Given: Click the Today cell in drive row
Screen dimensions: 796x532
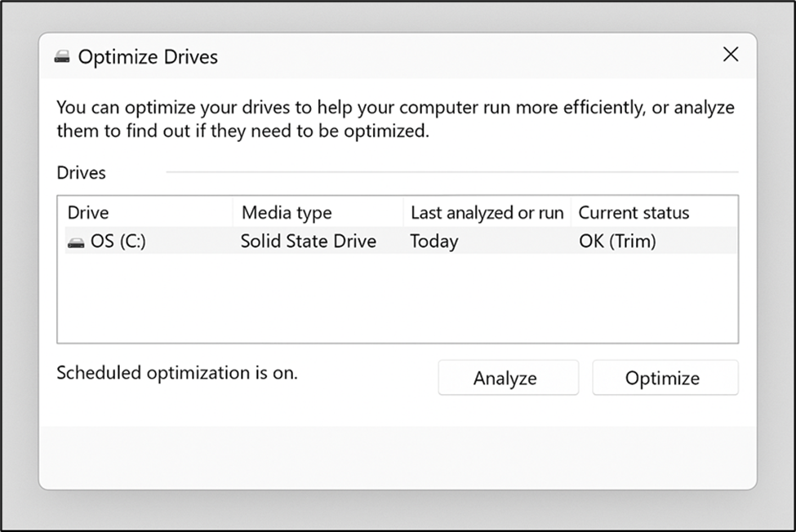Looking at the screenshot, I should (434, 241).
